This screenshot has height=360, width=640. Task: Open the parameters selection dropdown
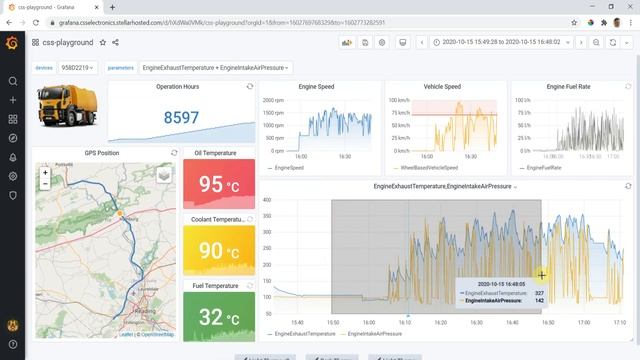216,68
